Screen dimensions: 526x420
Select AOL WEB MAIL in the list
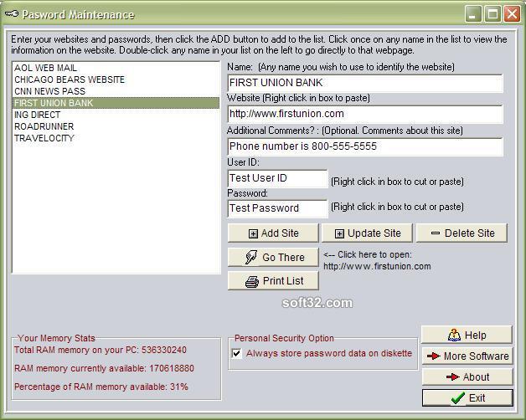pos(116,68)
